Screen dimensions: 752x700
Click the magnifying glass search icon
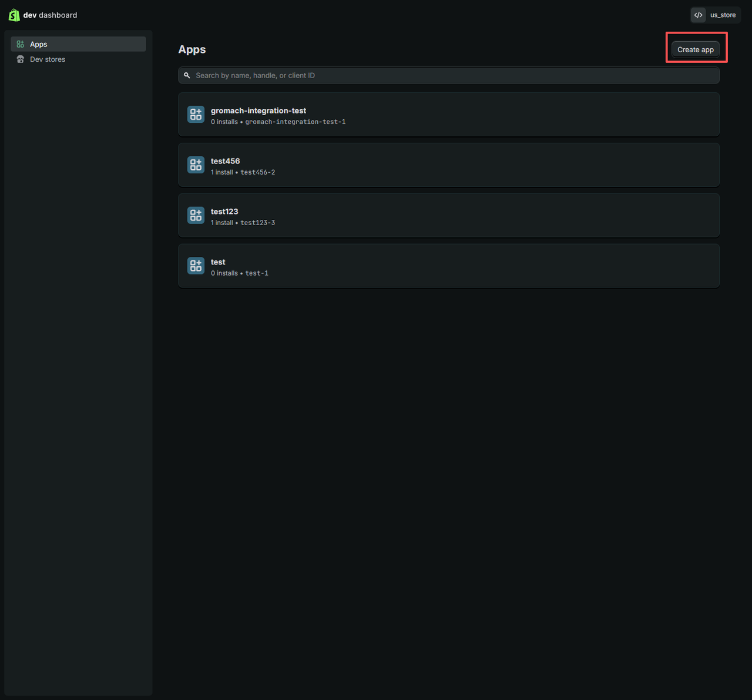(x=187, y=75)
